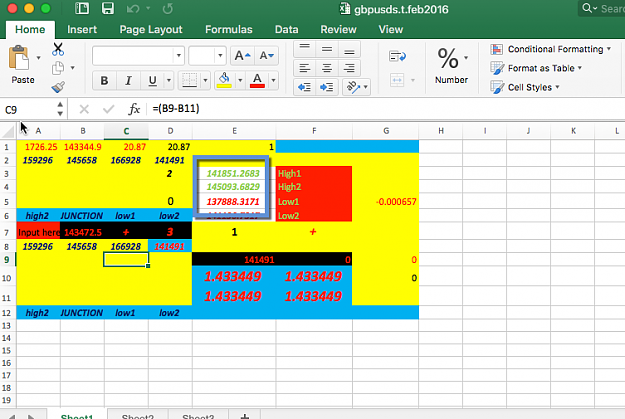Toggle Italic formatting
The width and height of the screenshot is (625, 419).
[x=128, y=81]
